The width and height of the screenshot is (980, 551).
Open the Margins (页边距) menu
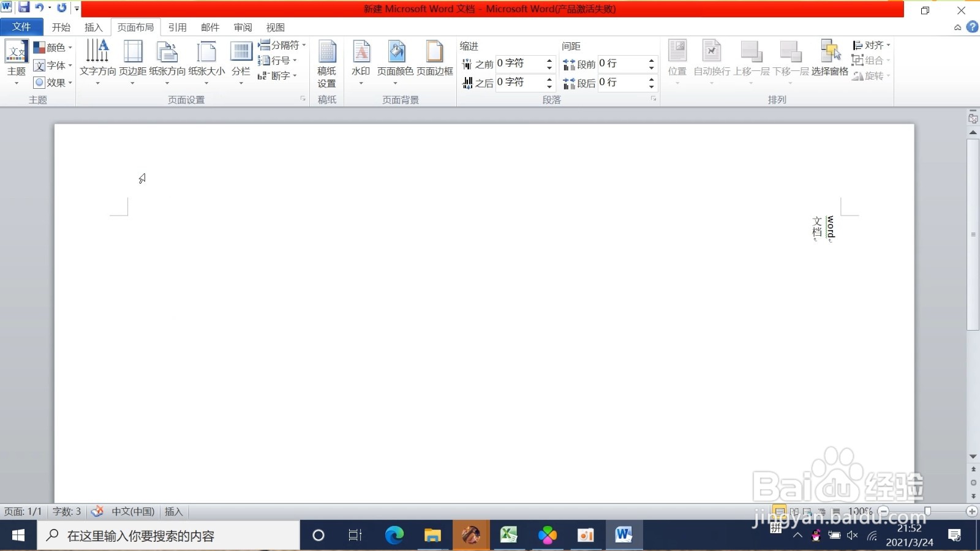[x=132, y=62]
